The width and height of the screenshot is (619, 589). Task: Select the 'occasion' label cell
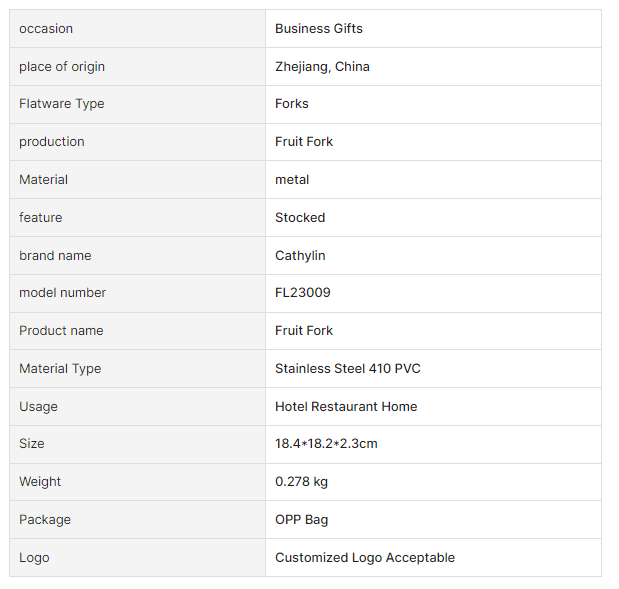(46, 29)
